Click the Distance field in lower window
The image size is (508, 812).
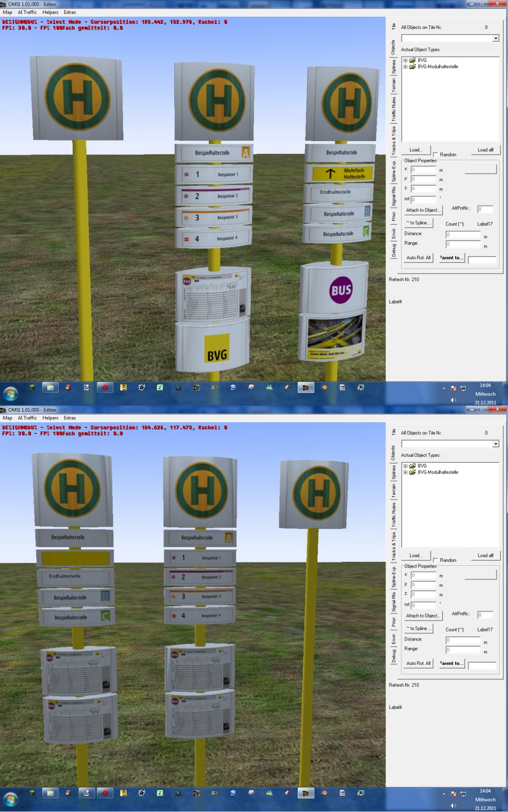pyautogui.click(x=463, y=640)
